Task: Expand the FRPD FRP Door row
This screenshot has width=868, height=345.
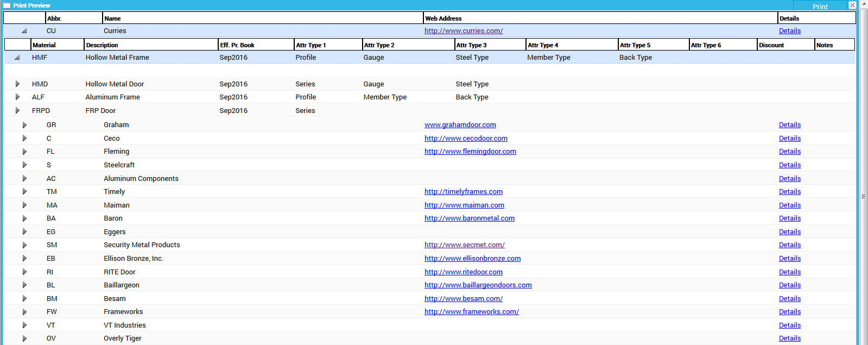Action: tap(17, 110)
